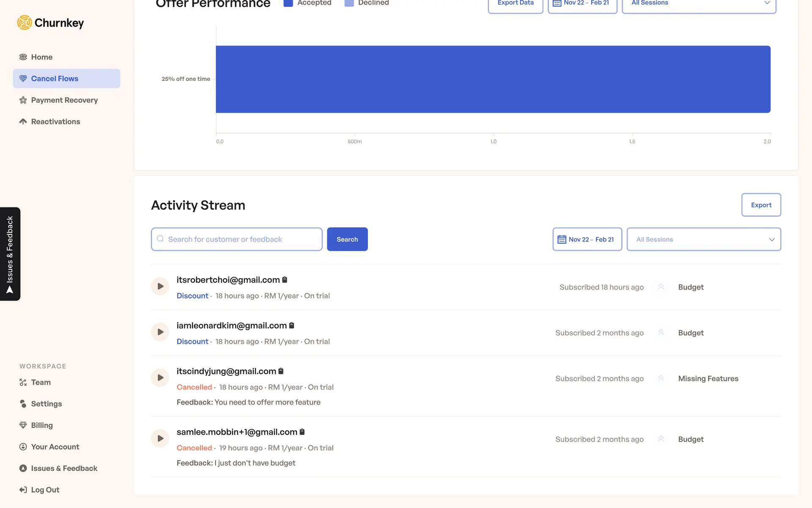This screenshot has width=812, height=508.
Task: Copy the samlee.mobbin+1@gmail.com address via clipboard icon
Action: 302,432
